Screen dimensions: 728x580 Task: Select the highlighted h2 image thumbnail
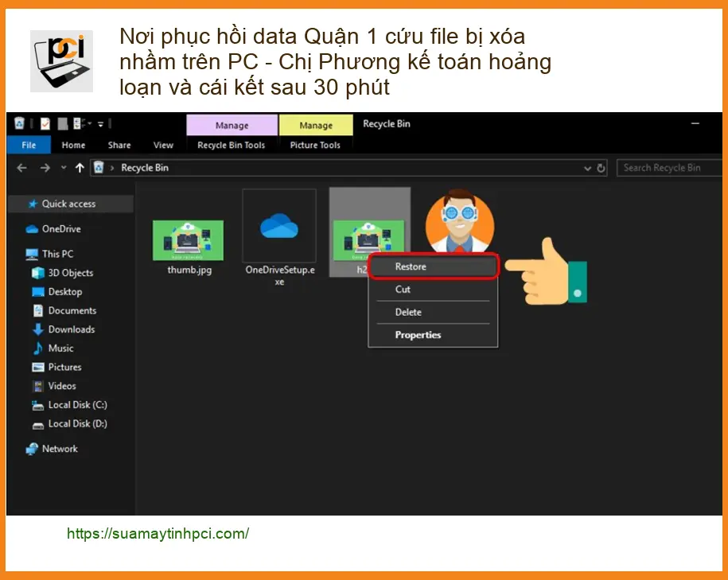click(368, 237)
